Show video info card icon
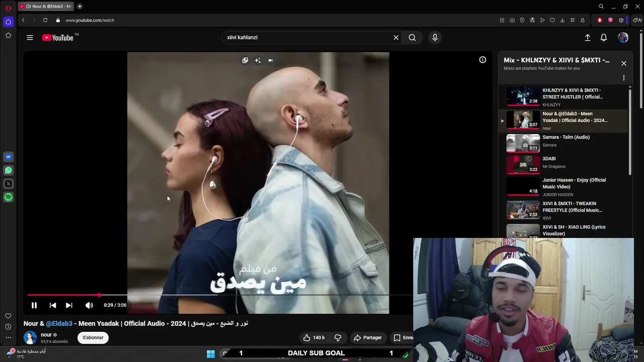Screen dimensions: 644x362 coord(482,60)
